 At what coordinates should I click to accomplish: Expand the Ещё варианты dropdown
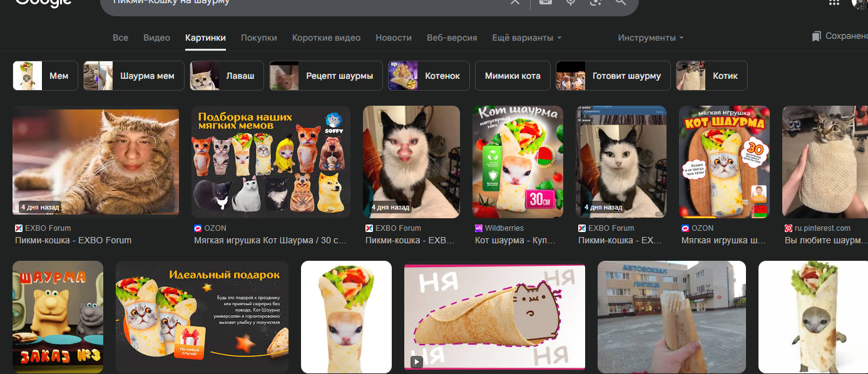pyautogui.click(x=526, y=38)
